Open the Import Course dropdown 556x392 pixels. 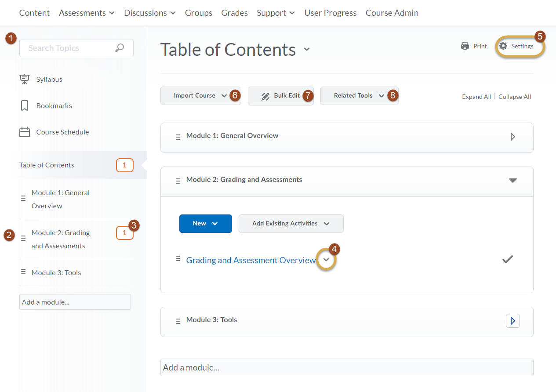point(201,96)
